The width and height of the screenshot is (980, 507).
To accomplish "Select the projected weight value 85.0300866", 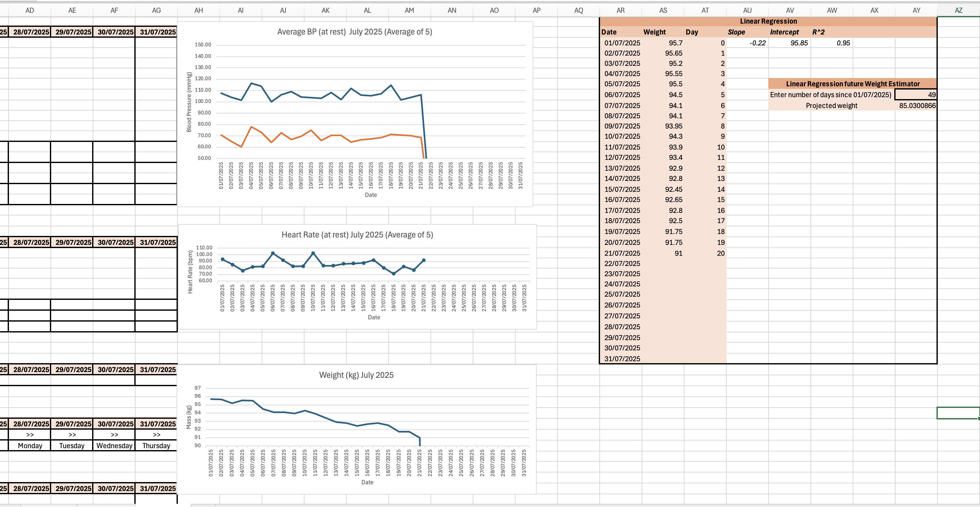I will pyautogui.click(x=916, y=105).
